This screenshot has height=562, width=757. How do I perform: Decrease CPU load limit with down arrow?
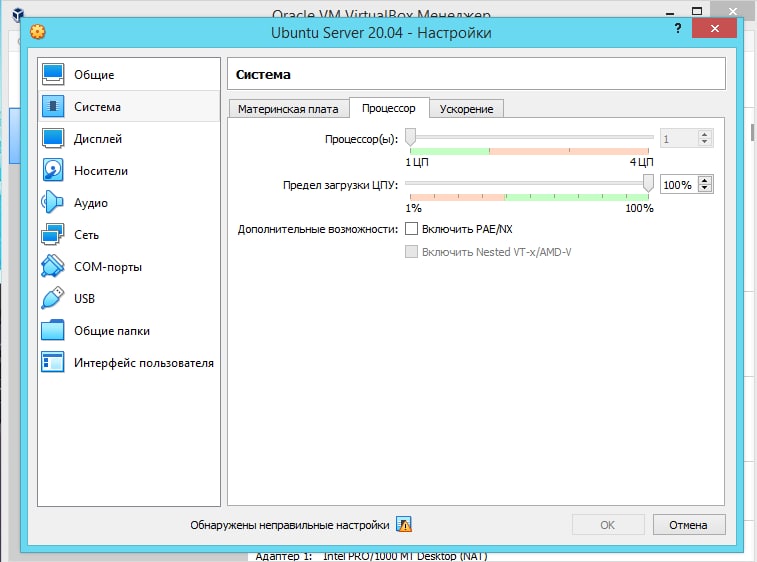pyautogui.click(x=705, y=188)
